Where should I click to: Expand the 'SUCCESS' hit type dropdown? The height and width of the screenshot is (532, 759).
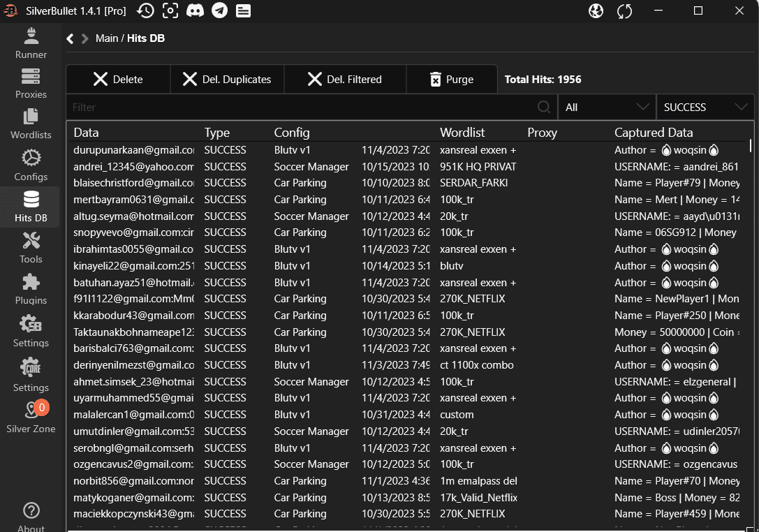[x=705, y=108]
